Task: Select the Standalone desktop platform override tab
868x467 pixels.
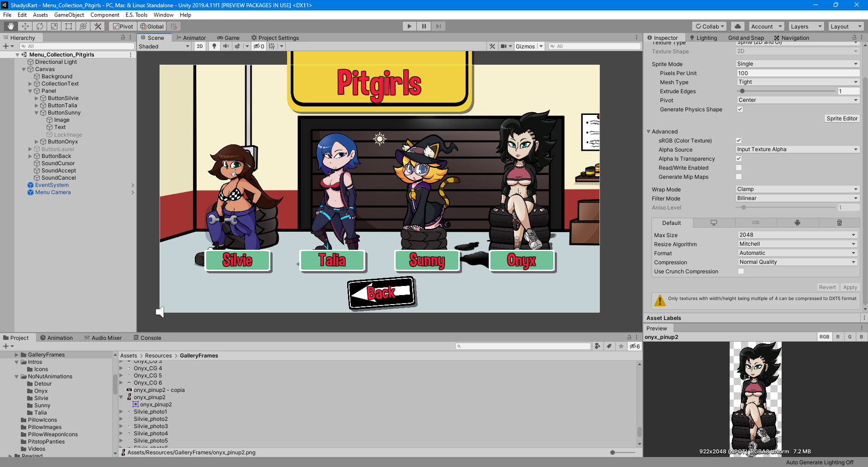Action: click(x=714, y=223)
